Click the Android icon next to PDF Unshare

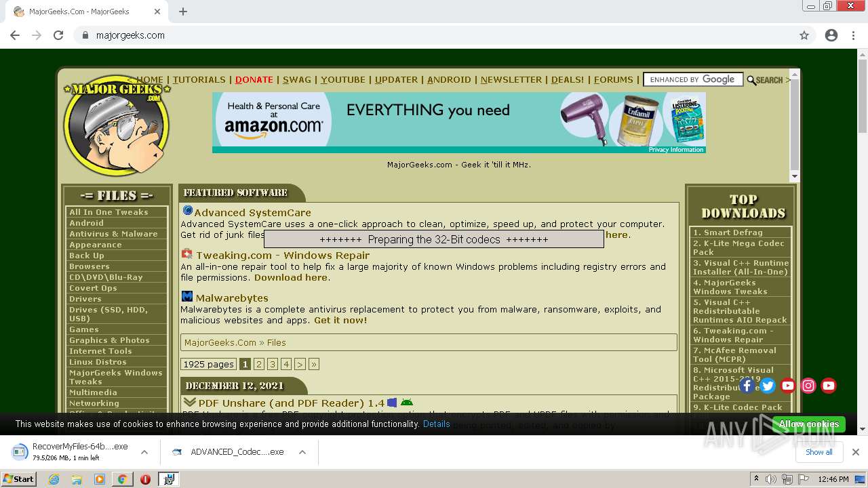[x=407, y=403]
